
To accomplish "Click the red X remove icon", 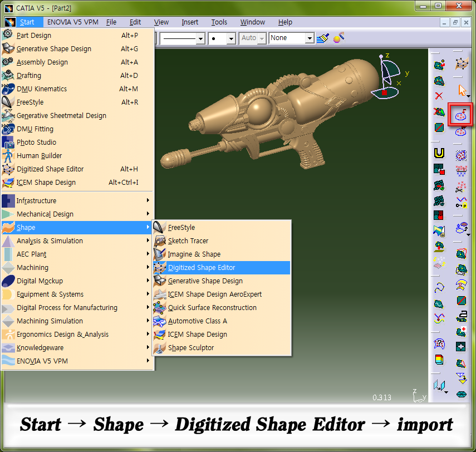I will (x=439, y=96).
